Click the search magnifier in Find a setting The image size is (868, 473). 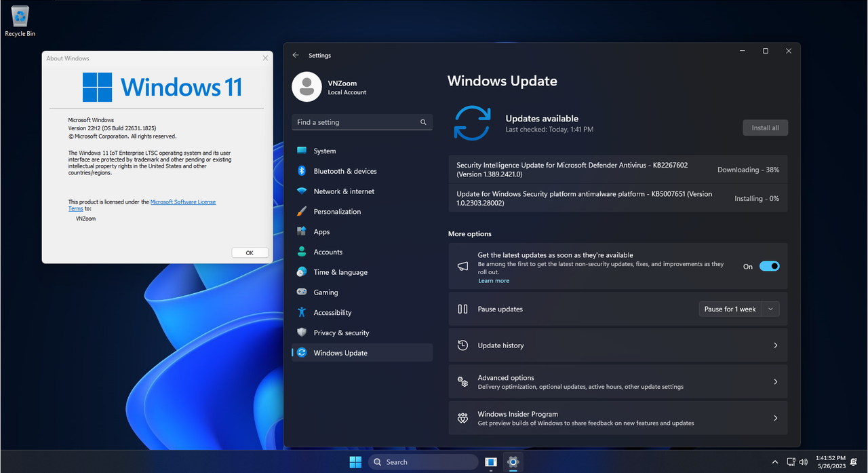423,122
